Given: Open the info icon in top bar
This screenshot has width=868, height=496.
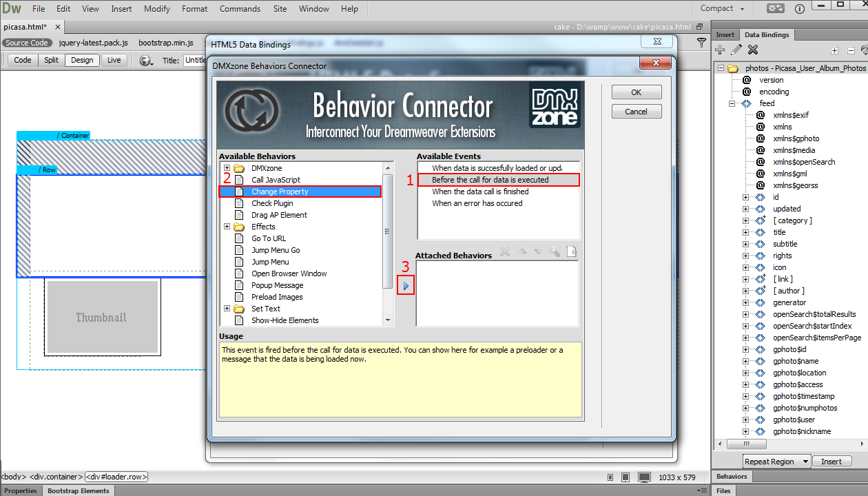Looking at the screenshot, I should tap(800, 9).
